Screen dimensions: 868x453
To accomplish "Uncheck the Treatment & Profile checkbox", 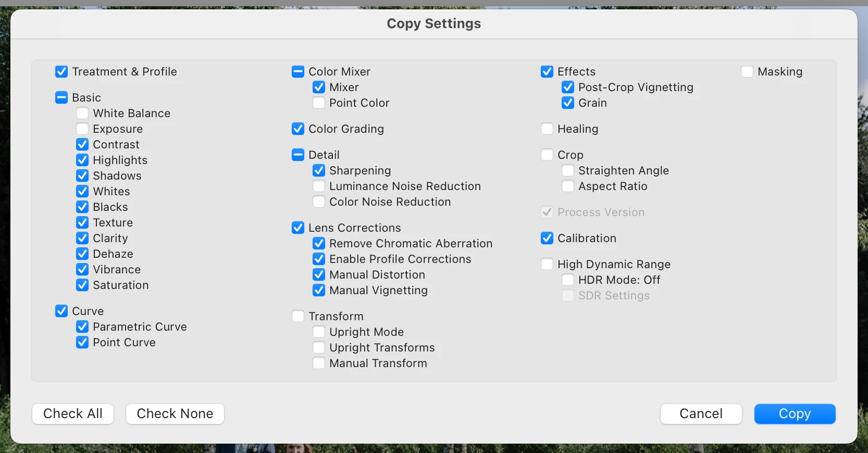I will pyautogui.click(x=61, y=72).
